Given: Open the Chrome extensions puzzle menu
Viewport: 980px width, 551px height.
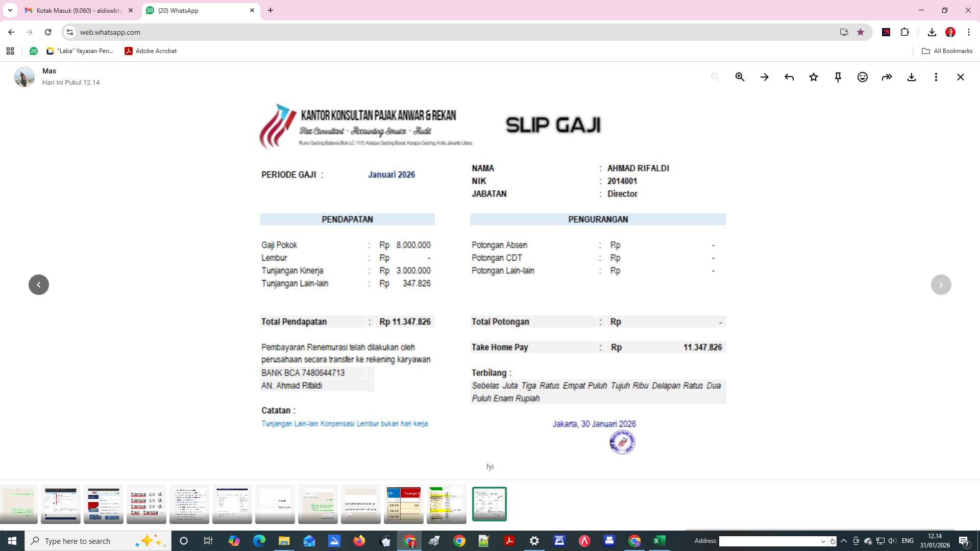Looking at the screenshot, I should [x=905, y=32].
